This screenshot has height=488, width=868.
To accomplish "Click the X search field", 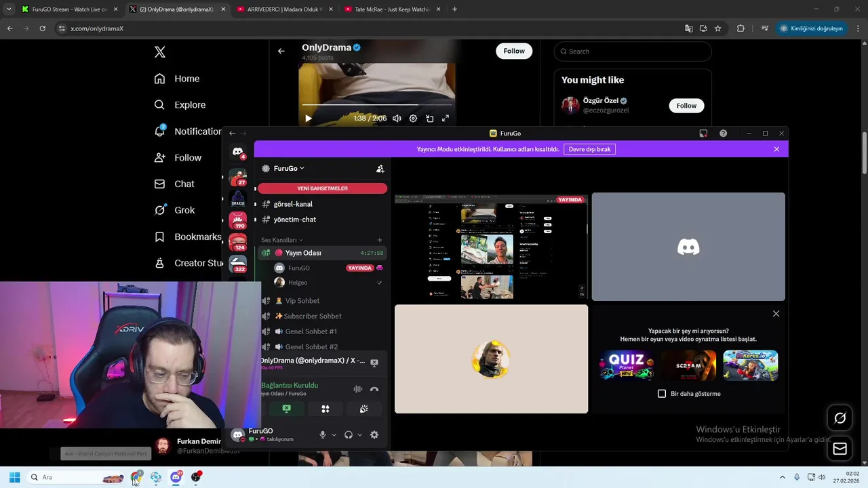I will point(633,52).
